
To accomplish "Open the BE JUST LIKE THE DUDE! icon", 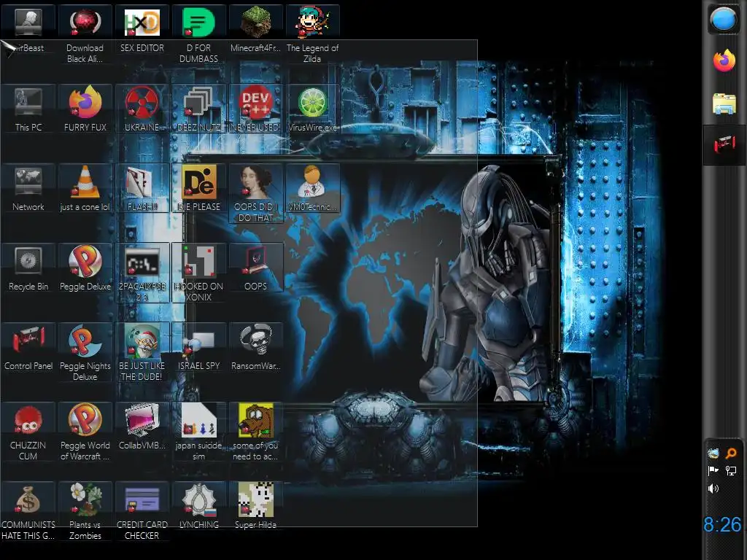I will pyautogui.click(x=142, y=341).
